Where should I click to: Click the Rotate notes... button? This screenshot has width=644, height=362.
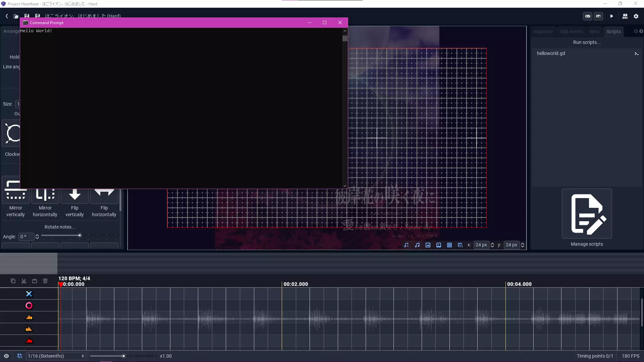[60, 227]
